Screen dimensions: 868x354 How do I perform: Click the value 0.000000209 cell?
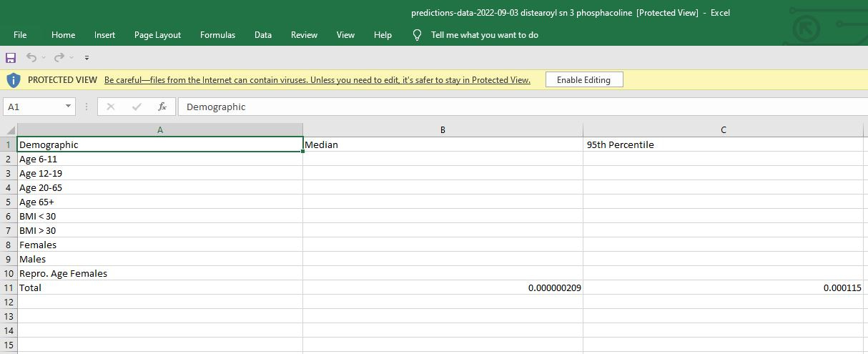[x=443, y=287]
